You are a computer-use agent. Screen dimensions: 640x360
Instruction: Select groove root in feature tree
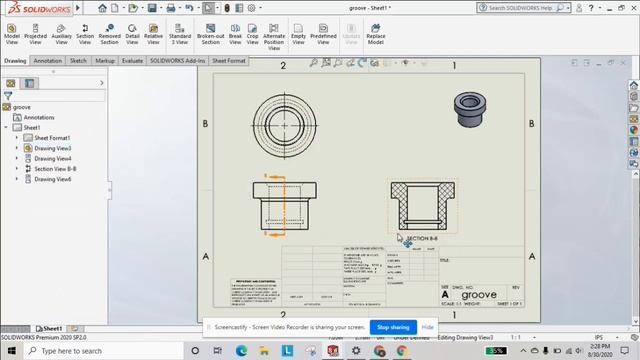pyautogui.click(x=22, y=107)
